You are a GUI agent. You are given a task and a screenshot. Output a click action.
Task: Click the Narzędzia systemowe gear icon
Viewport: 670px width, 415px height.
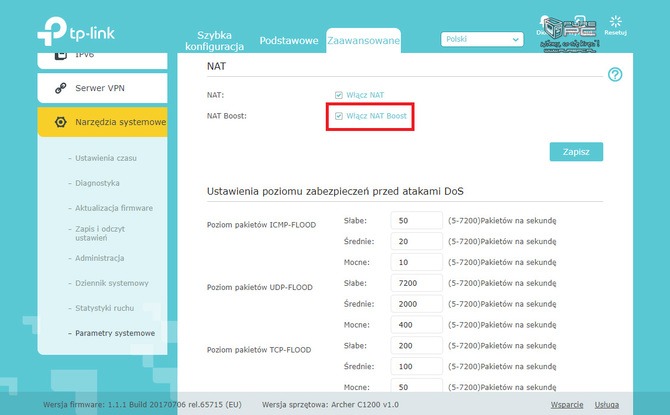coord(60,123)
